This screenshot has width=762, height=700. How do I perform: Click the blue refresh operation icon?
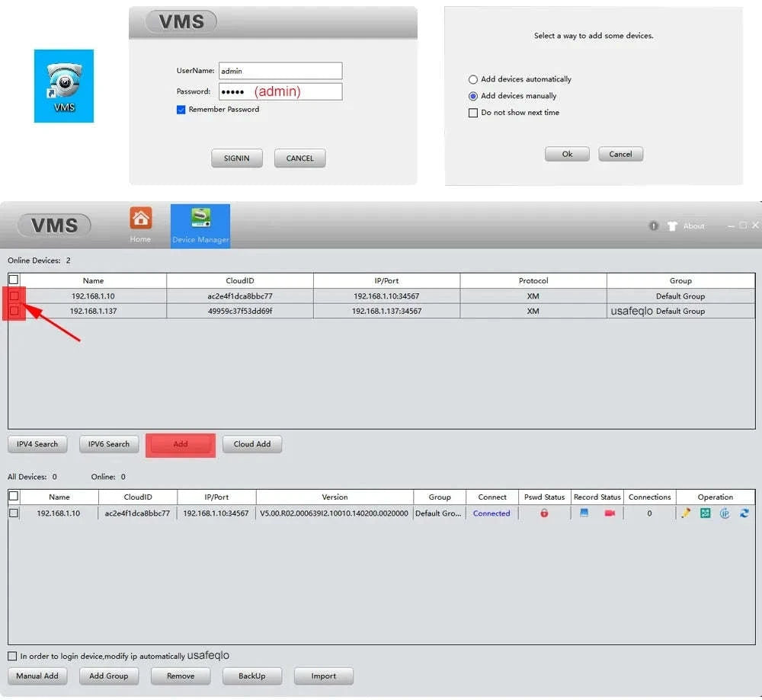pos(744,513)
